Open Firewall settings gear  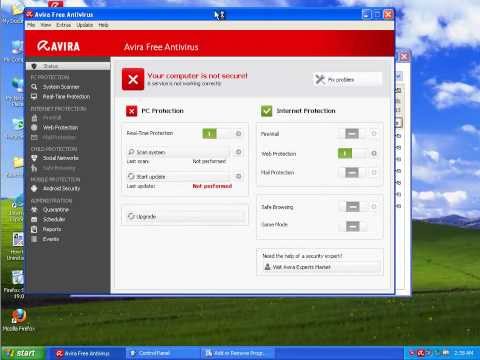coord(374,133)
